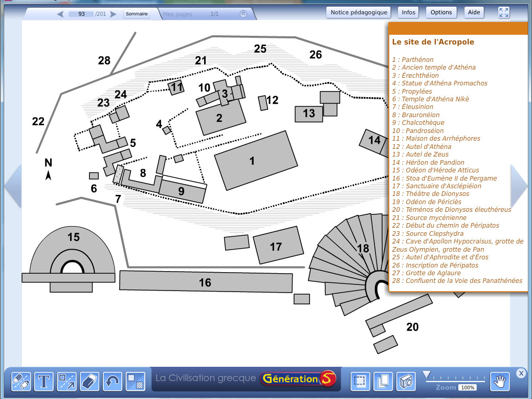Click the page number field showing 93
Screen dimensions: 532x399
click(x=82, y=14)
